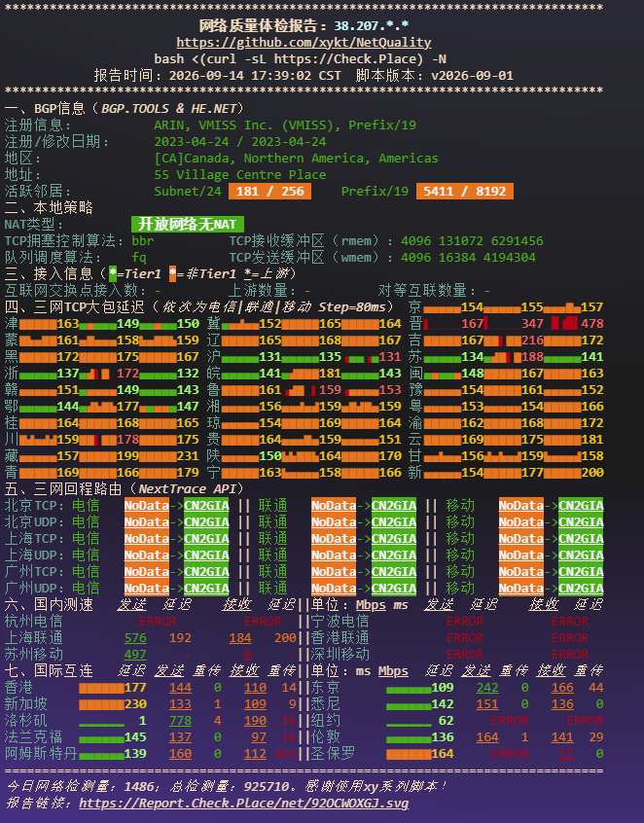Click 上海联通 send speed 576

[135, 638]
